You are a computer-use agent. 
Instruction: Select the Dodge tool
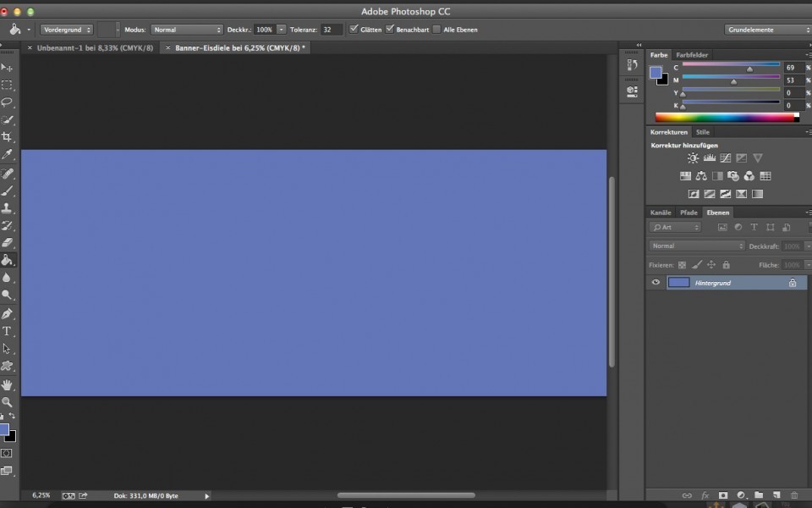click(x=7, y=295)
